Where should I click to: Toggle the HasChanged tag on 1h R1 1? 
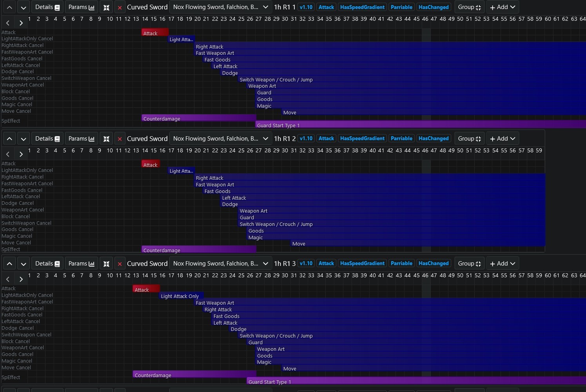click(x=434, y=7)
